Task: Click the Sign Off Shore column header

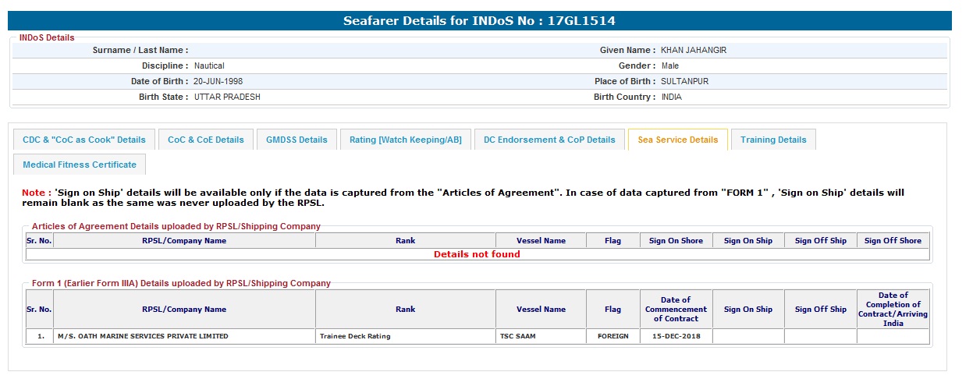Action: (893, 241)
